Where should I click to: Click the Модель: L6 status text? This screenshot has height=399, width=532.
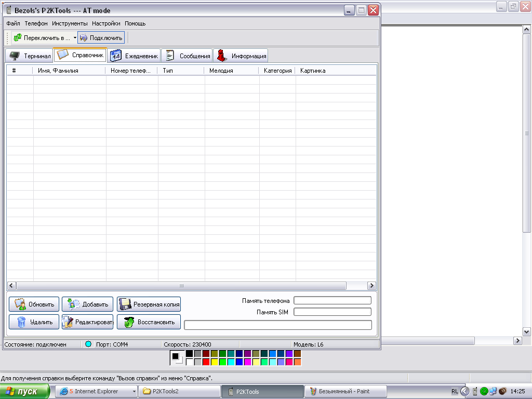tap(309, 344)
